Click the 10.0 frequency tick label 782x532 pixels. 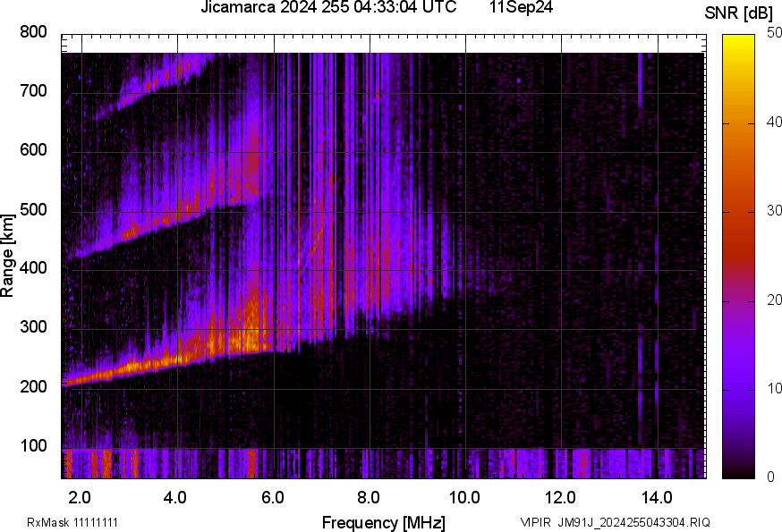click(x=463, y=496)
